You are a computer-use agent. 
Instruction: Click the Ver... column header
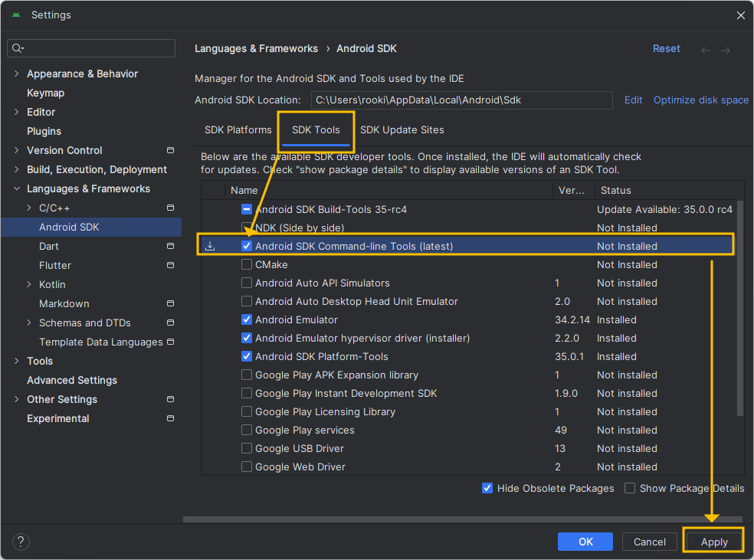(x=574, y=190)
